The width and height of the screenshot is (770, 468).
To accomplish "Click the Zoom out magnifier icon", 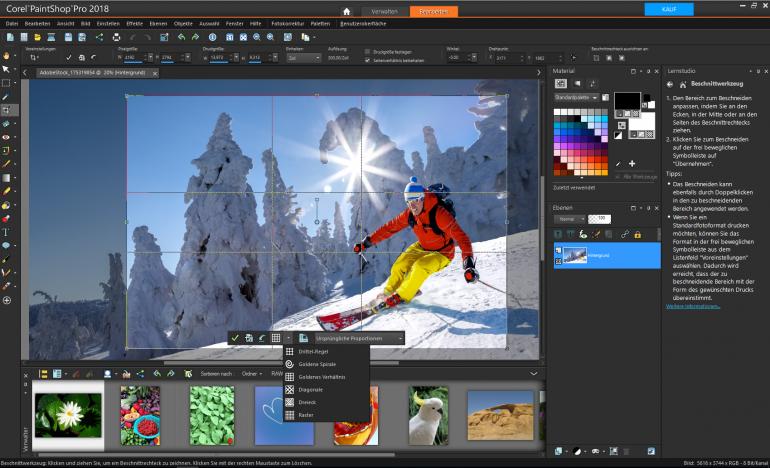I will tap(256, 37).
